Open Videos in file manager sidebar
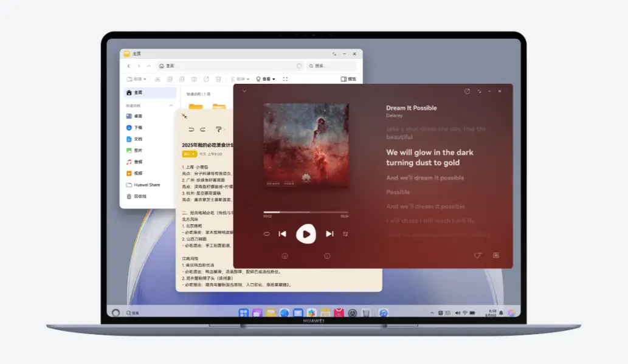628x364 pixels. pyautogui.click(x=134, y=173)
